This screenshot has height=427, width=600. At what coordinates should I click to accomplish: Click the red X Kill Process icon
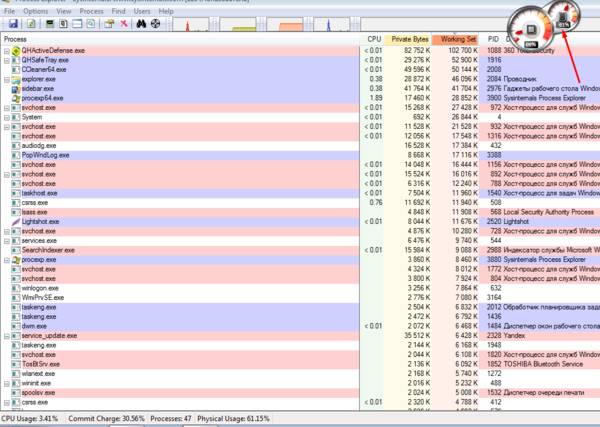tap(124, 24)
